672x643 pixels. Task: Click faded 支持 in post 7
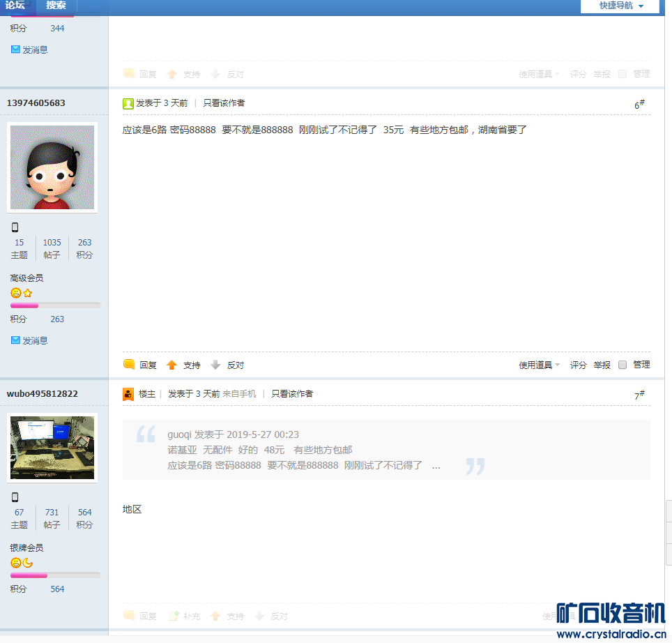236,616
